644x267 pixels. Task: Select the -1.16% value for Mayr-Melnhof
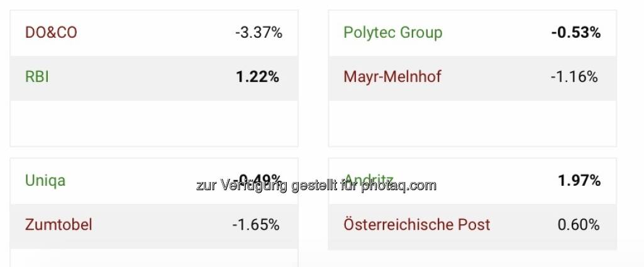574,77
